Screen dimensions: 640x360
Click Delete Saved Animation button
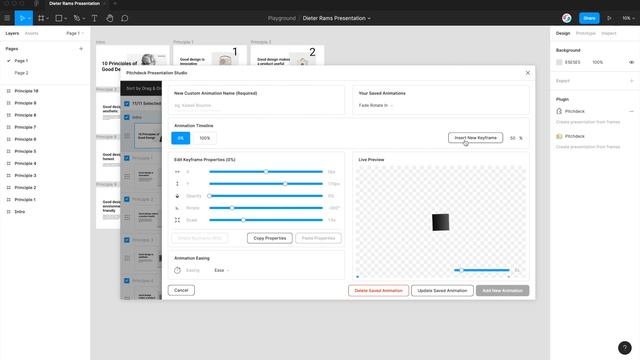click(378, 291)
